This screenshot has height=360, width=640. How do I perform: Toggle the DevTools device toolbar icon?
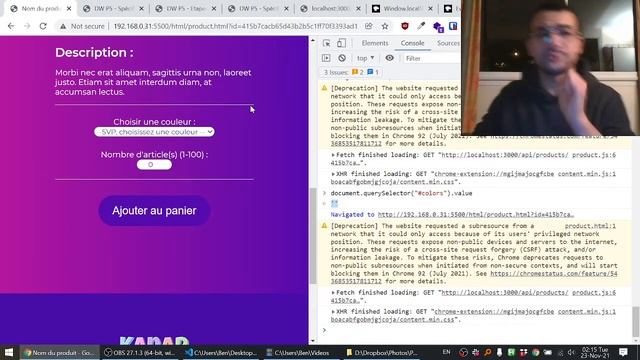coord(341,43)
